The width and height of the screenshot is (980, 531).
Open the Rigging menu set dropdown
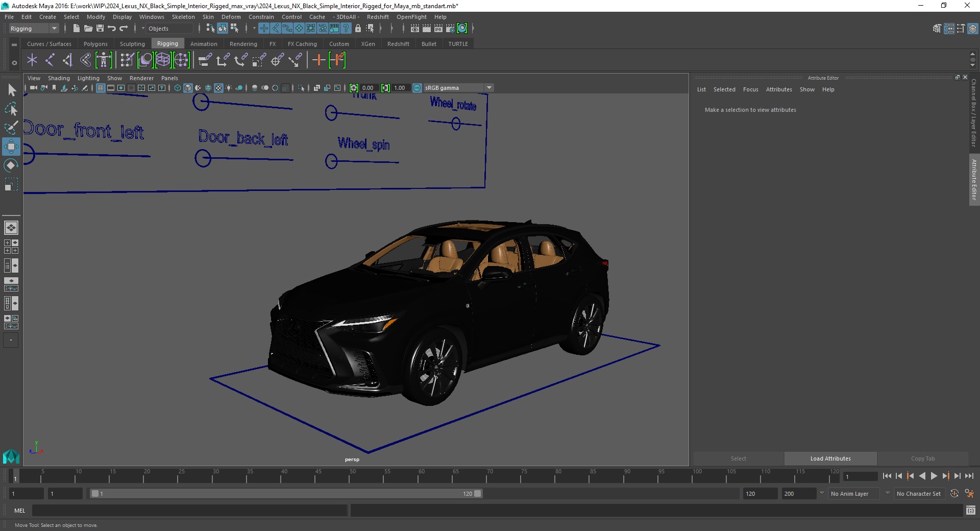[x=34, y=29]
